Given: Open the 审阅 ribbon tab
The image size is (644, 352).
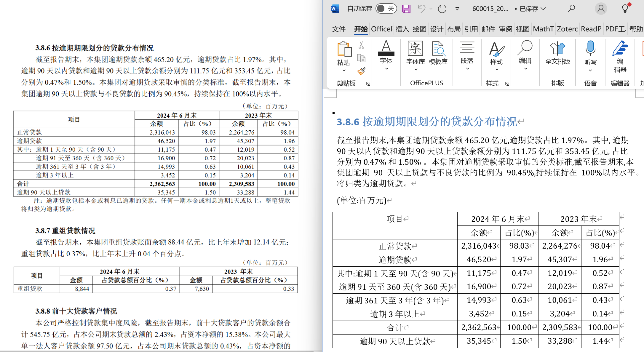Looking at the screenshot, I should 505,29.
